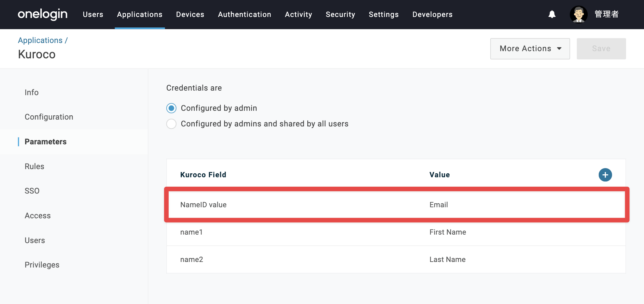The height and width of the screenshot is (304, 644).
Task: Switch to the Info sidebar tab
Action: [x=32, y=93]
